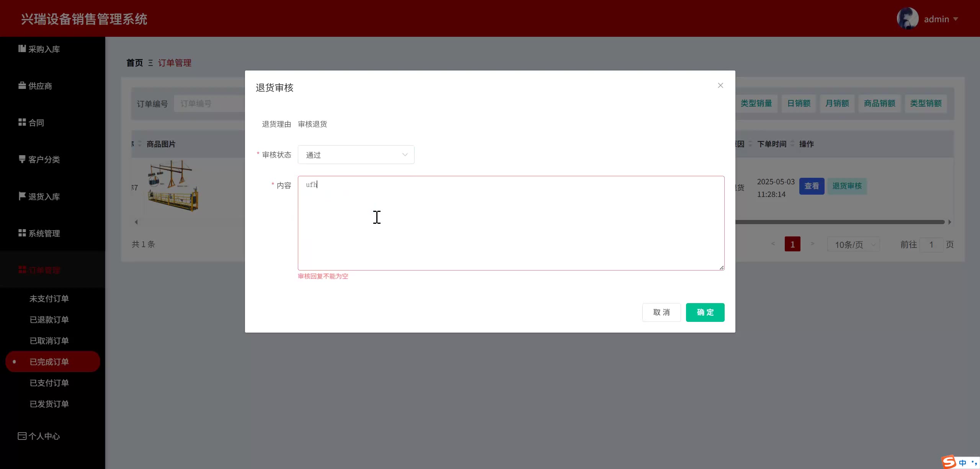Click the 合同 grid icon
Screen dimensions: 980x469
point(22,122)
